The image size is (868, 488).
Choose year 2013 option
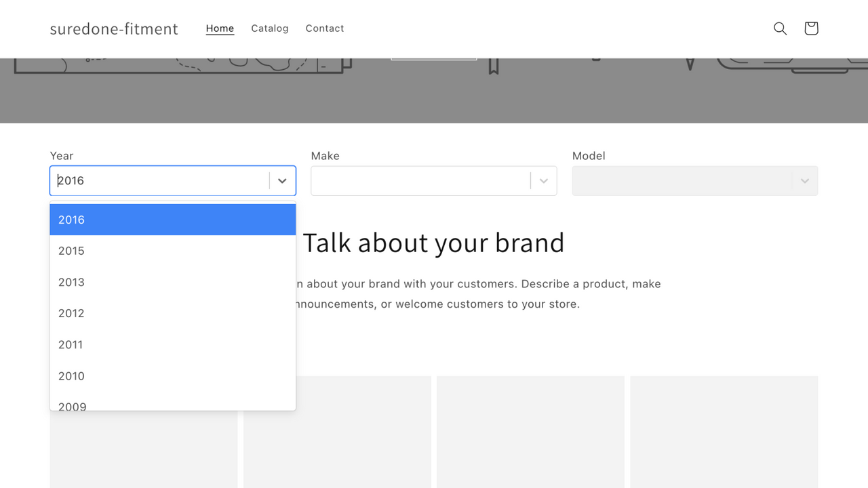pos(173,282)
